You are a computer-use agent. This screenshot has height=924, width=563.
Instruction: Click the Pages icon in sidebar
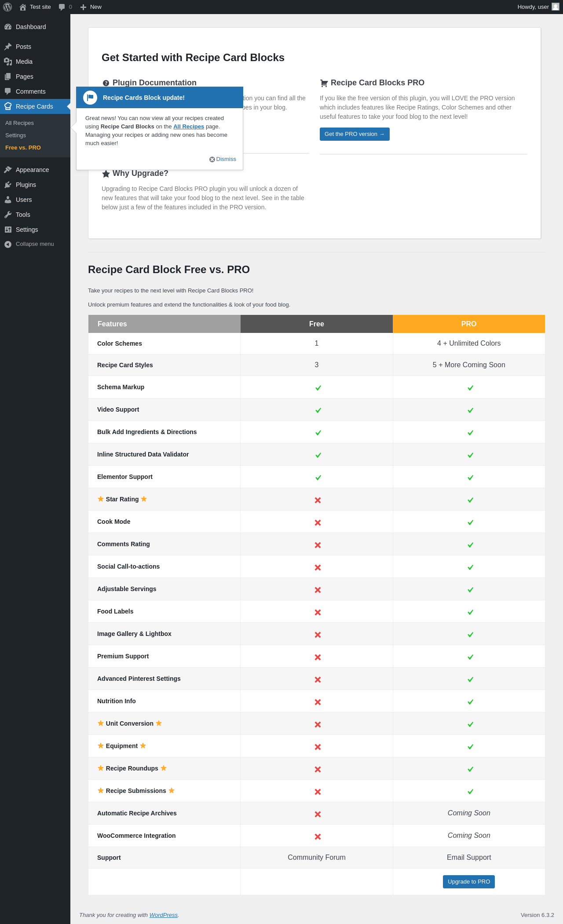[8, 77]
